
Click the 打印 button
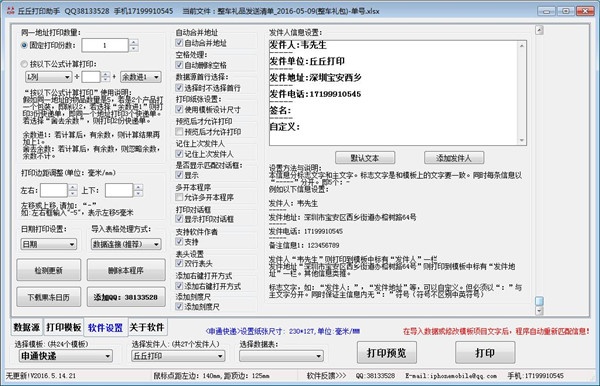pos(485,353)
